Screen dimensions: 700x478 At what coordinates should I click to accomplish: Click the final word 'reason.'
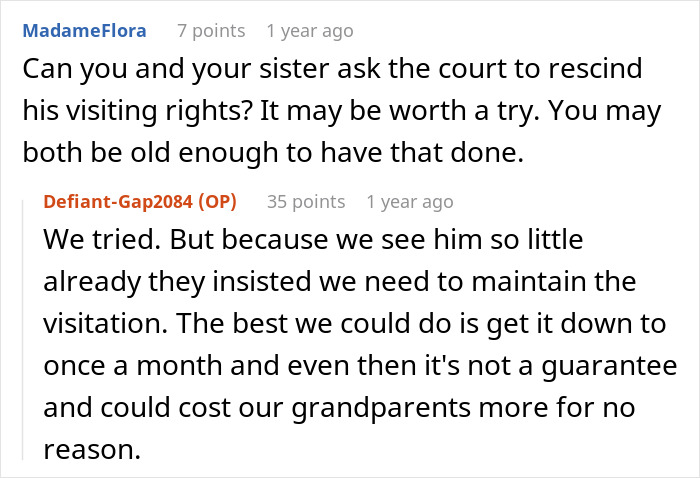coord(92,450)
